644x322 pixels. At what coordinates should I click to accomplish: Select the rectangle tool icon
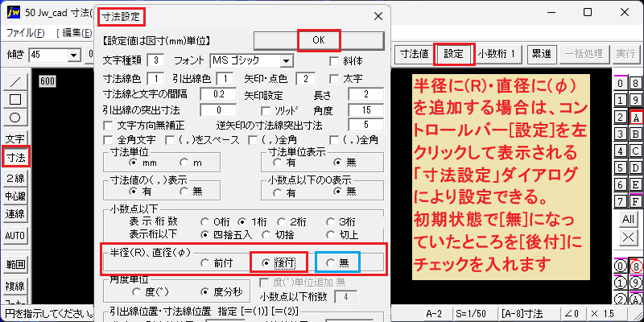[x=15, y=99]
